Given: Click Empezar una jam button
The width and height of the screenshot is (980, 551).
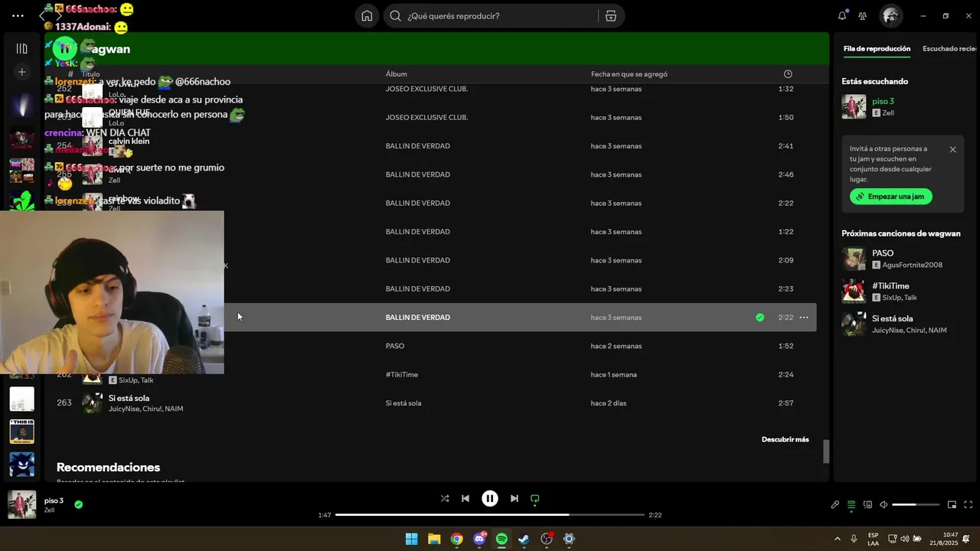Looking at the screenshot, I should point(890,197).
